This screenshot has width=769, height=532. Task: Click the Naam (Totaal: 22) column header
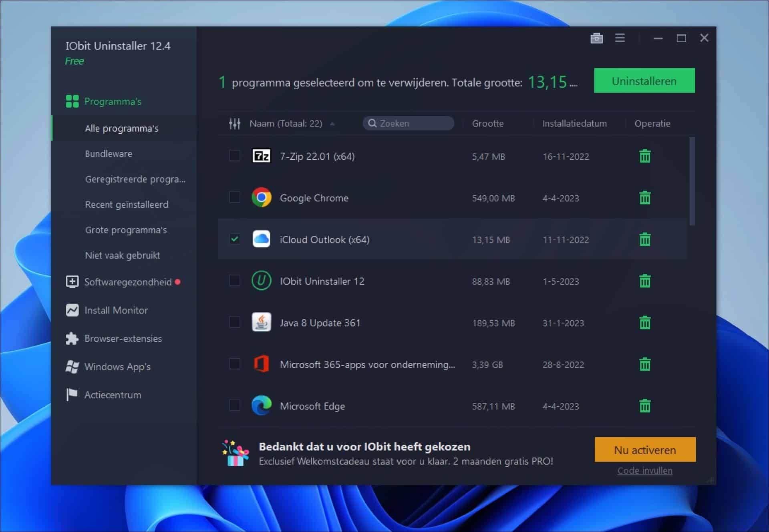[x=286, y=123]
